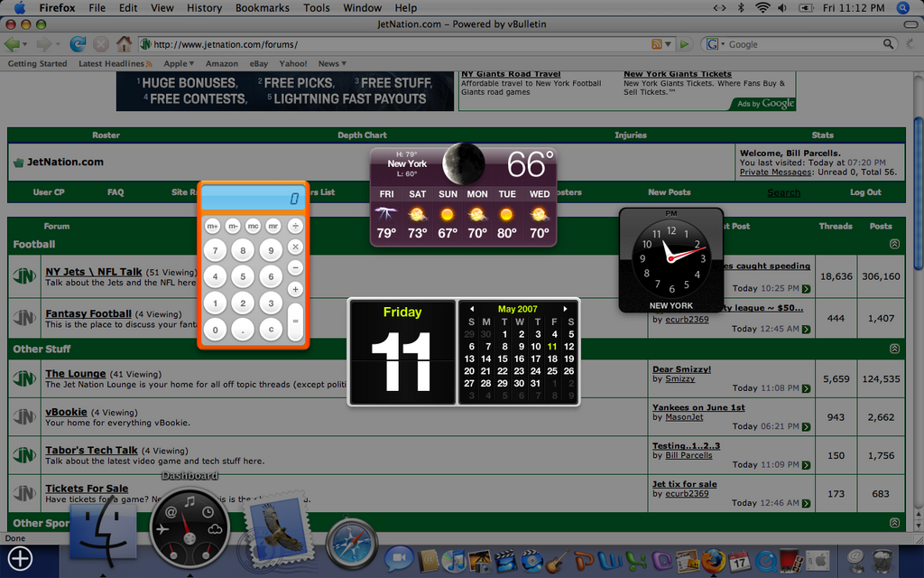Click the green Go arrow beside the address bar

[x=684, y=44]
